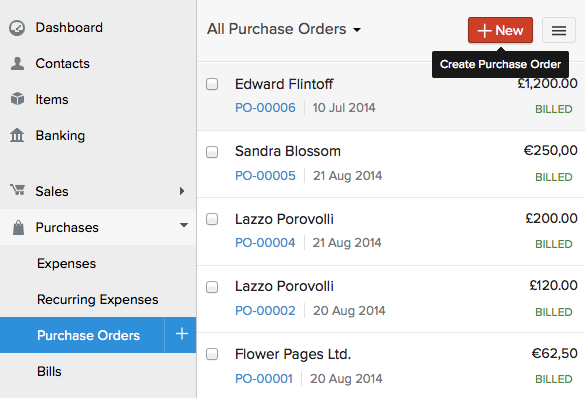Select checkbox for PO-00004 Lazzo Porovolli
Viewport: 585px width, 398px height.
tap(212, 219)
